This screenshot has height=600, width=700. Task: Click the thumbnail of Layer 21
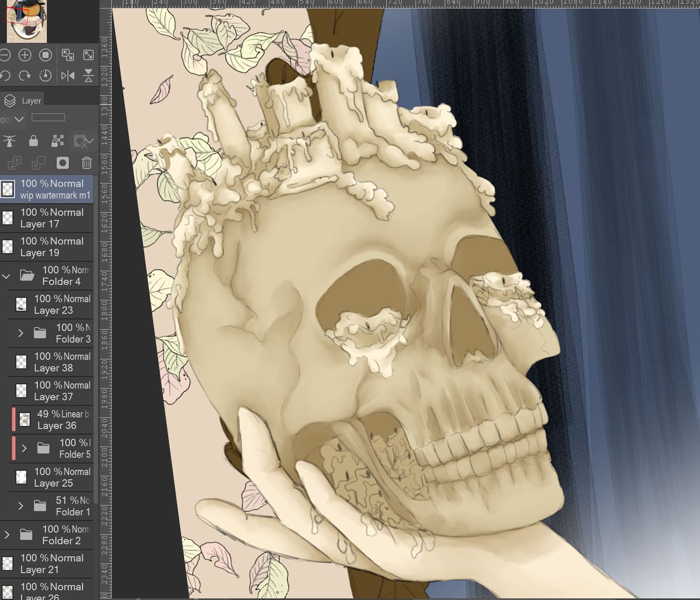click(x=7, y=563)
